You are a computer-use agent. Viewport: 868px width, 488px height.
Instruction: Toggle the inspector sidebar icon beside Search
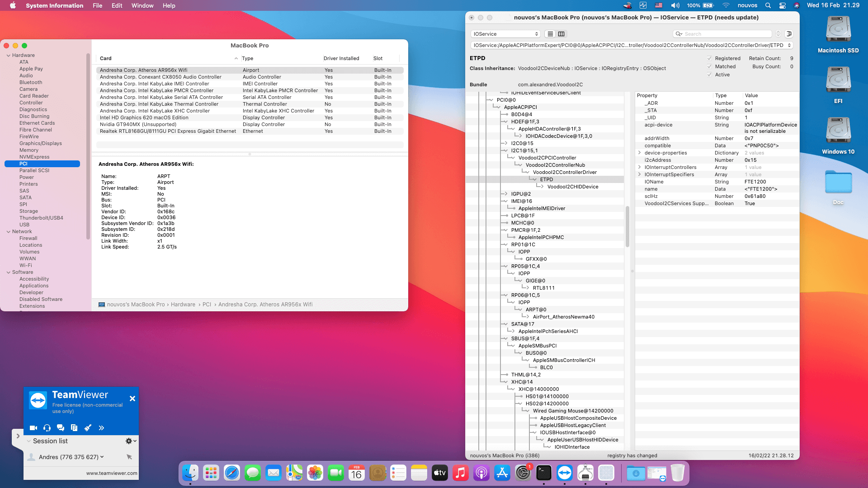789,34
